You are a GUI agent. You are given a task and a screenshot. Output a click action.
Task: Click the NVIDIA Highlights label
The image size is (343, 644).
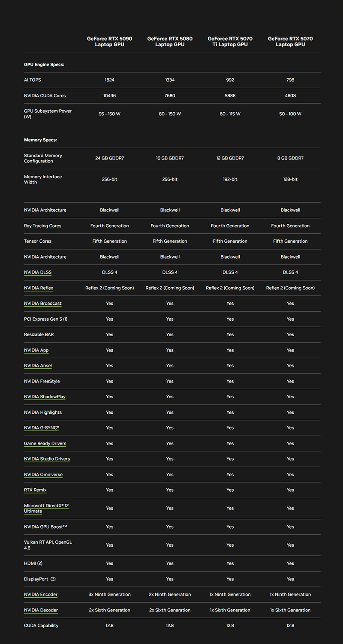pyautogui.click(x=43, y=412)
